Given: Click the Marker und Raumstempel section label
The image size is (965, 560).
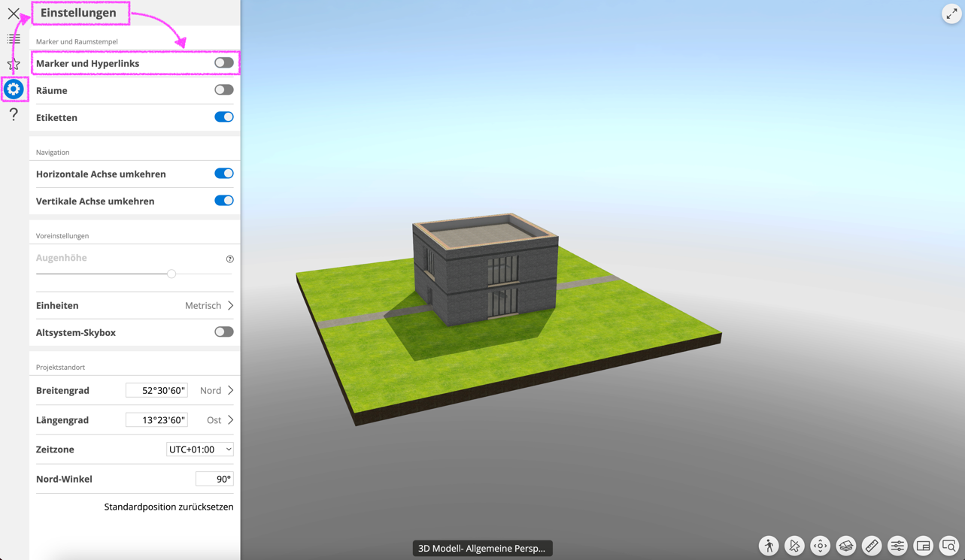Looking at the screenshot, I should (x=77, y=41).
